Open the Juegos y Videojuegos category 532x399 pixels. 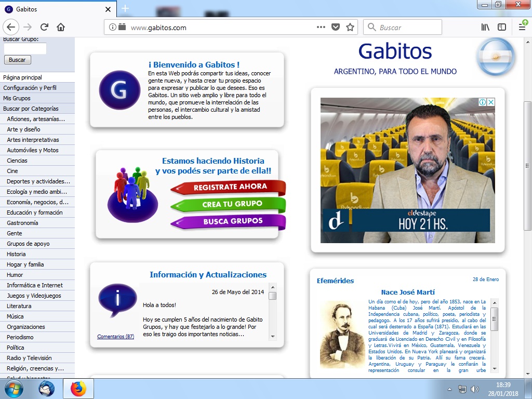click(37, 296)
